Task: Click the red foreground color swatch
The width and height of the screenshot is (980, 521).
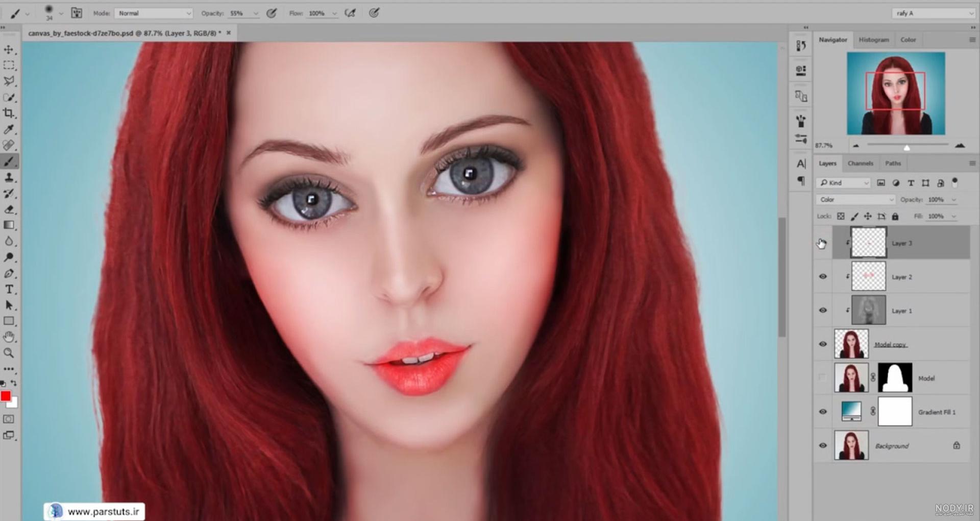Action: click(x=6, y=396)
